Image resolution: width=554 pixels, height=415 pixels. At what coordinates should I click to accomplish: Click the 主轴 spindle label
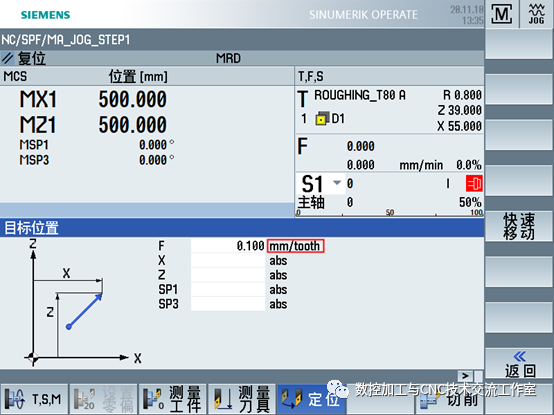tap(311, 202)
